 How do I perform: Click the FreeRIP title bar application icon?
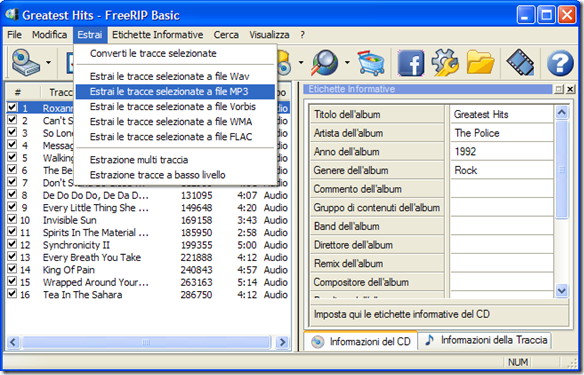click(x=12, y=15)
